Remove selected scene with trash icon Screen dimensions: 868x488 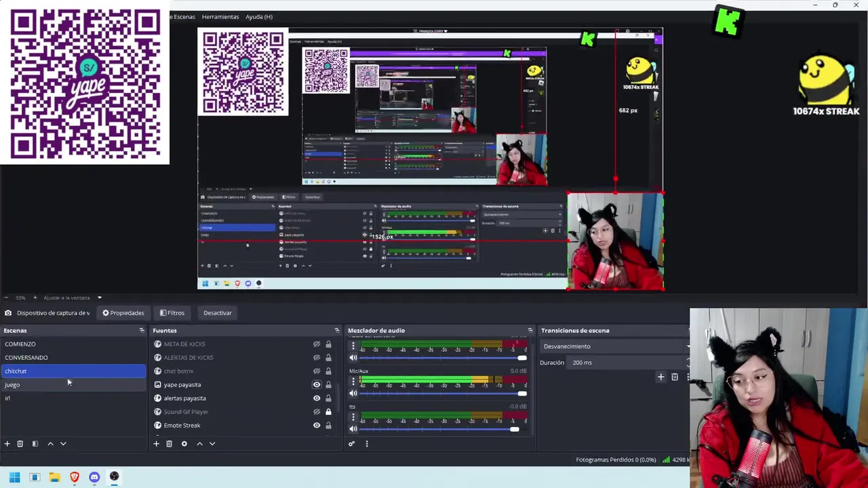click(20, 443)
